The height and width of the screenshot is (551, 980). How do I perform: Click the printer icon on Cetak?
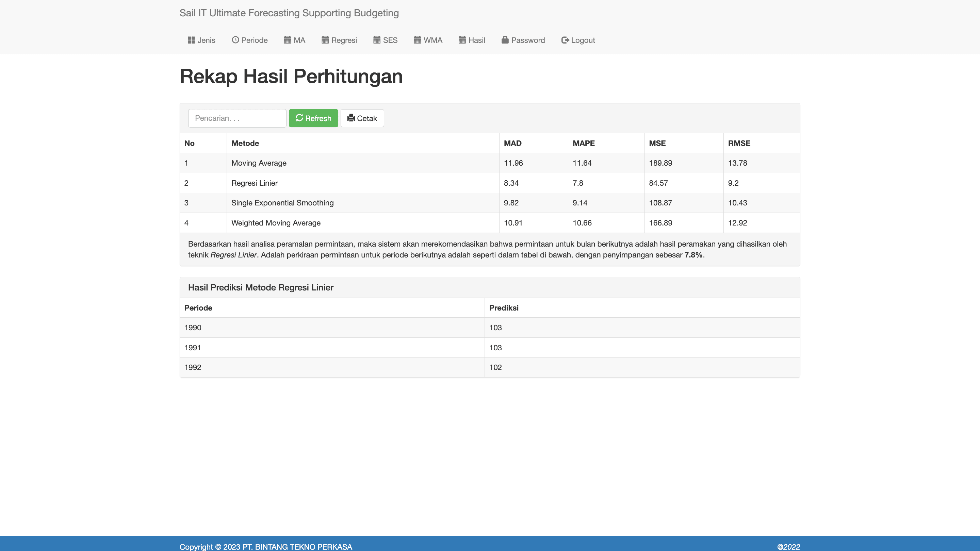(351, 118)
